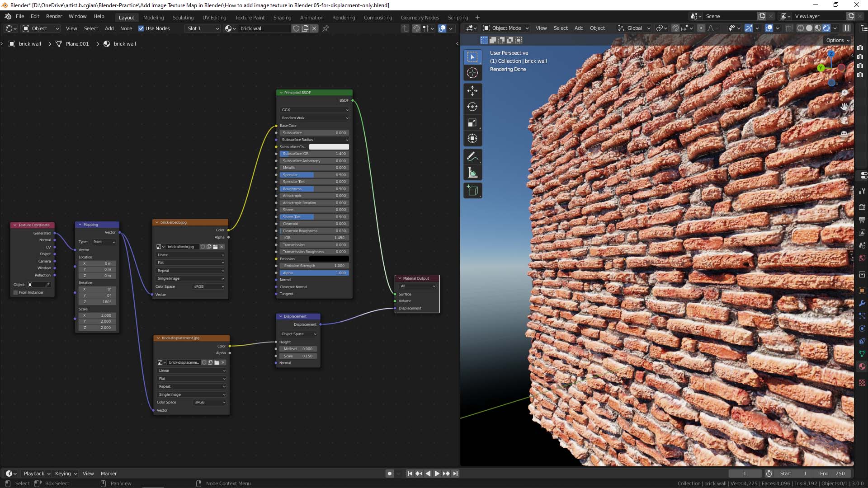
Task: Open the Physics properties tab
Action: (x=862, y=328)
